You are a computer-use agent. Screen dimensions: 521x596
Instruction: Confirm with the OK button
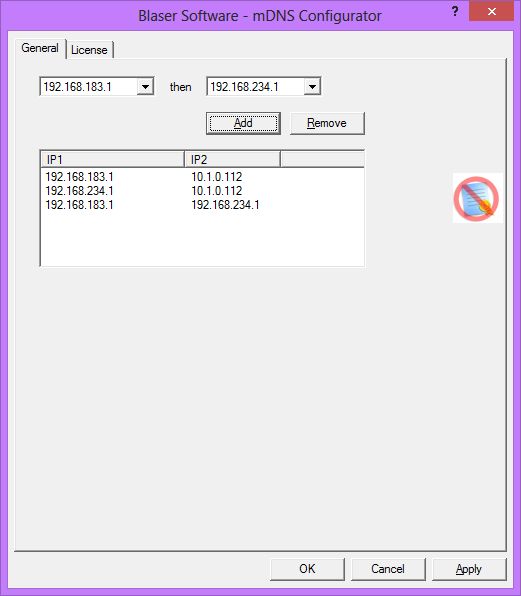pos(307,569)
